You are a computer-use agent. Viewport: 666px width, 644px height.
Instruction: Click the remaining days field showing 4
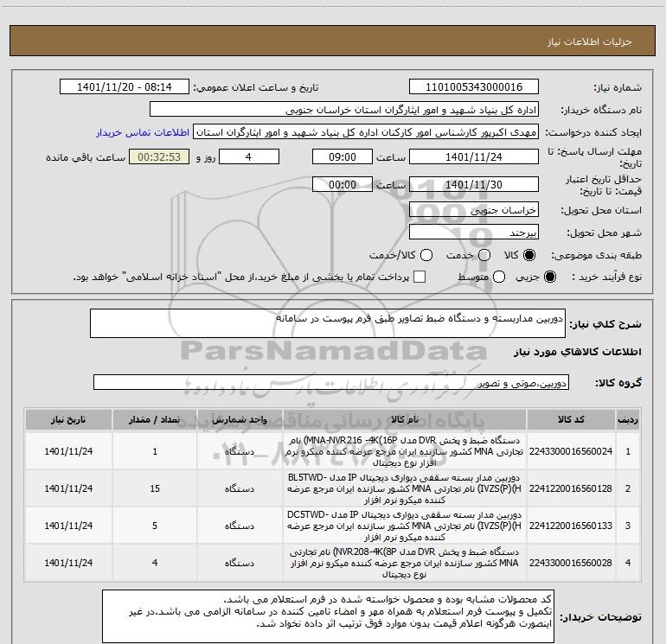pos(248,156)
